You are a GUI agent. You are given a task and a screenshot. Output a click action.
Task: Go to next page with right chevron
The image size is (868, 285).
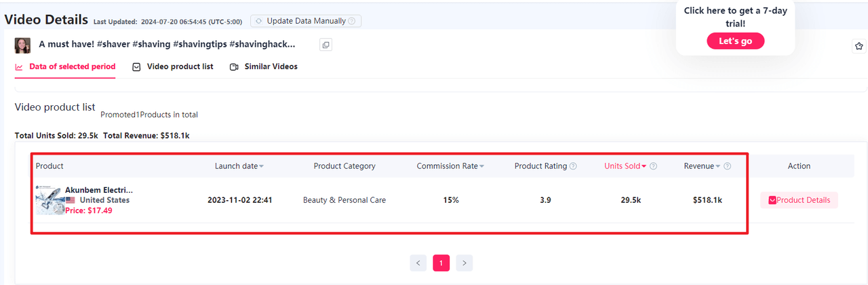click(x=464, y=263)
